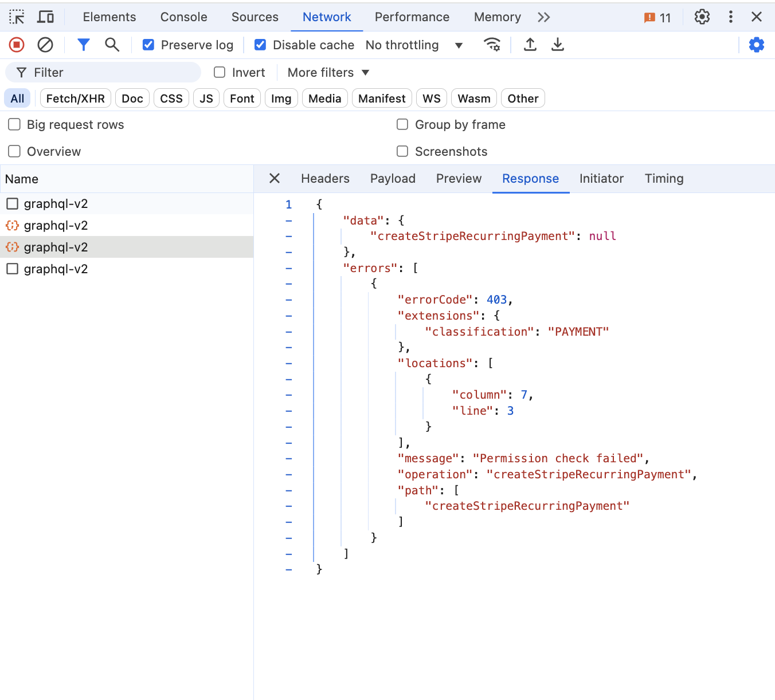Close the request details pane
Screen dimensions: 775x700
point(275,178)
